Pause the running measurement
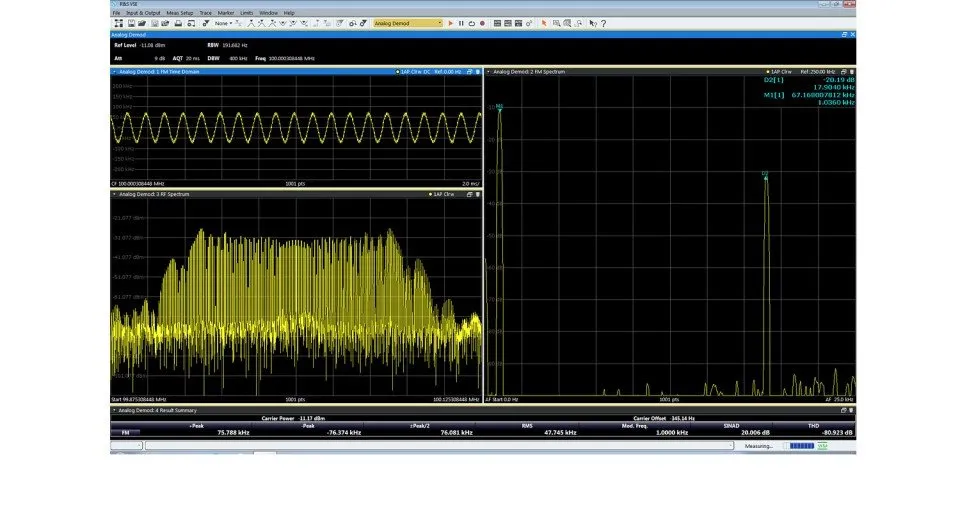The image size is (960, 512). point(461,23)
